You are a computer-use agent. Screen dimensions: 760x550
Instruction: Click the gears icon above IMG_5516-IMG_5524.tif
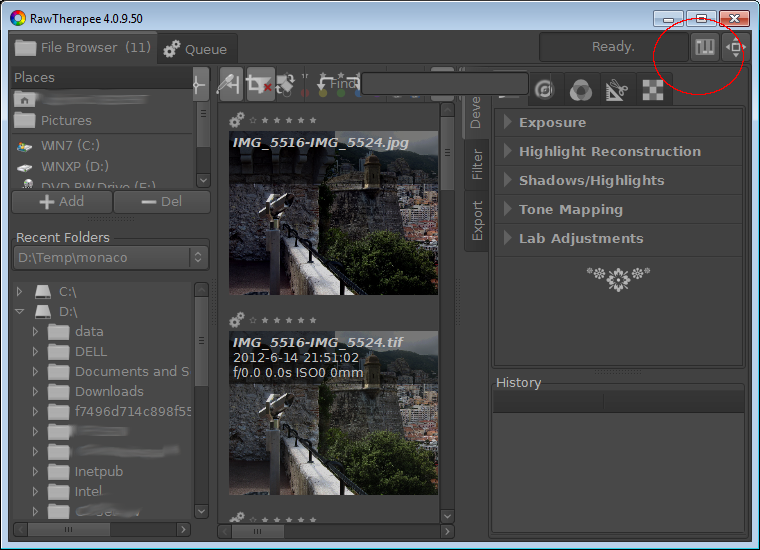(x=237, y=319)
